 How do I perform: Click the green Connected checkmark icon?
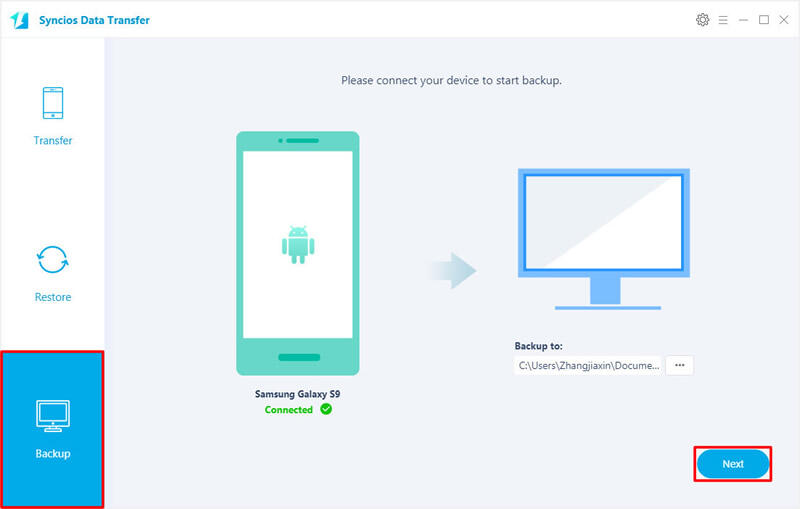pos(326,409)
